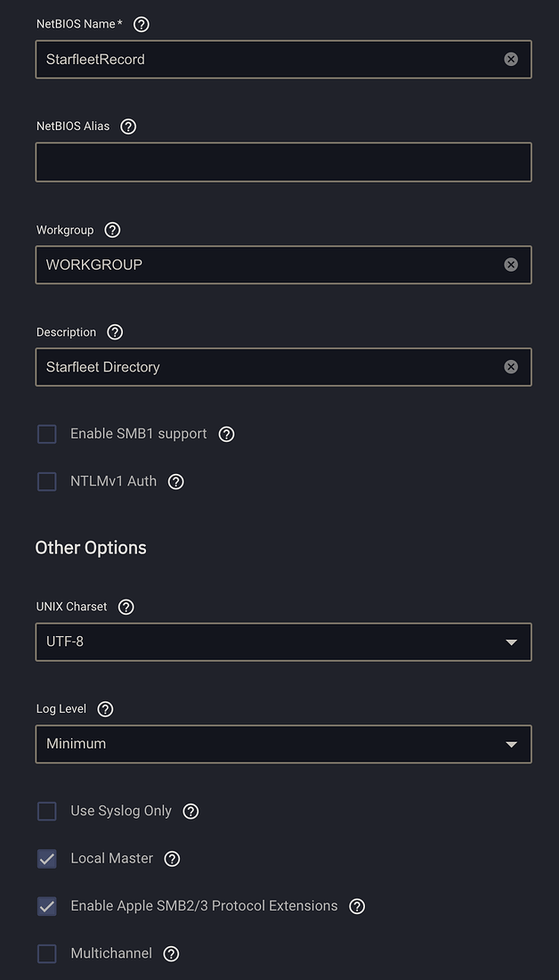Click the UNIX Charset help icon

click(126, 607)
